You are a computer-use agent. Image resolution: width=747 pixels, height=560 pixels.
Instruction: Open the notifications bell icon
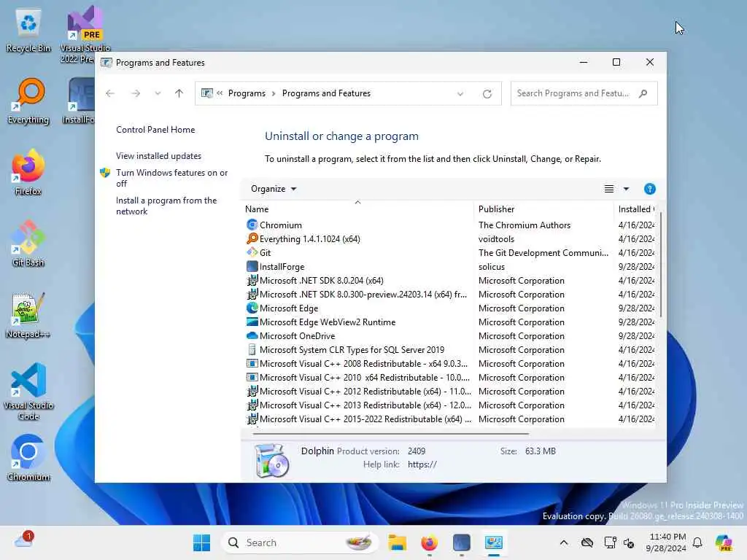coord(697,542)
